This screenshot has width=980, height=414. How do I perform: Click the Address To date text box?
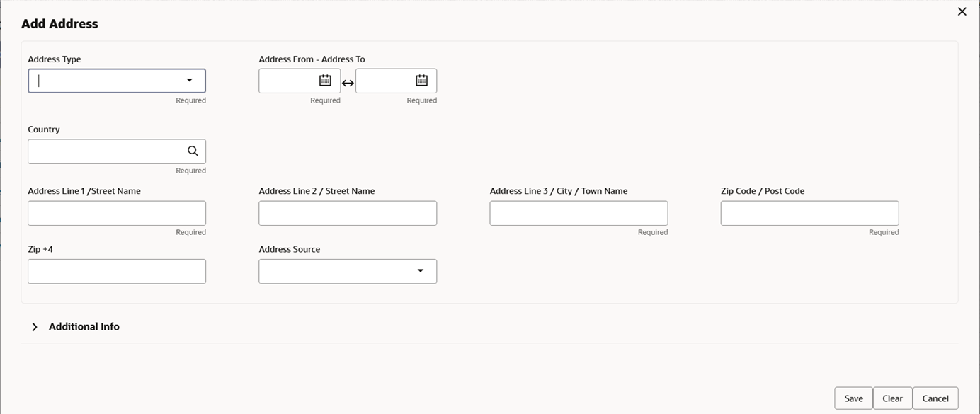(x=384, y=81)
